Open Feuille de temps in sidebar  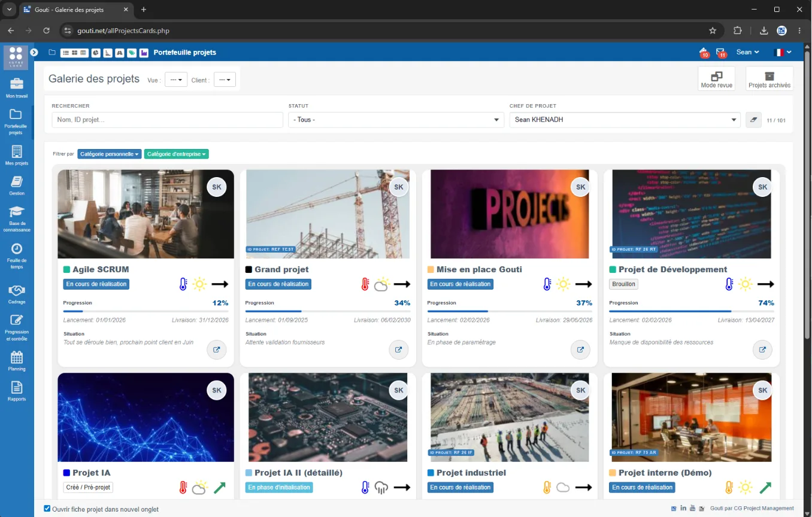click(17, 256)
